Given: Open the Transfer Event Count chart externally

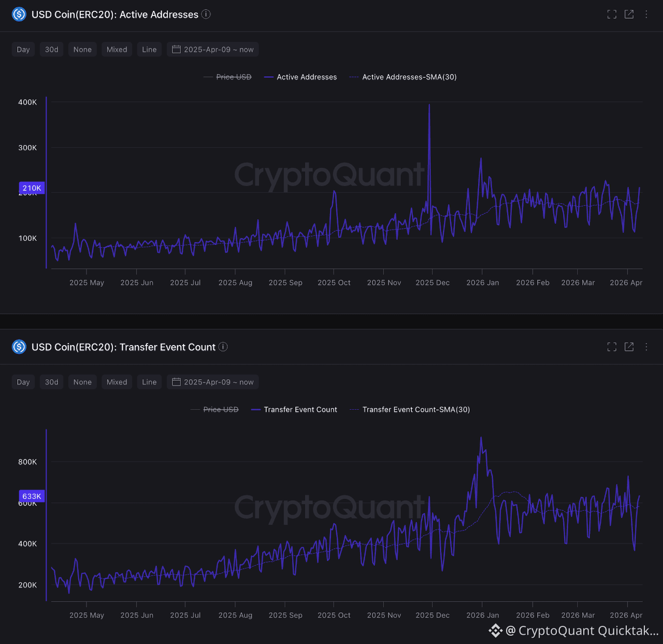Looking at the screenshot, I should point(629,347).
